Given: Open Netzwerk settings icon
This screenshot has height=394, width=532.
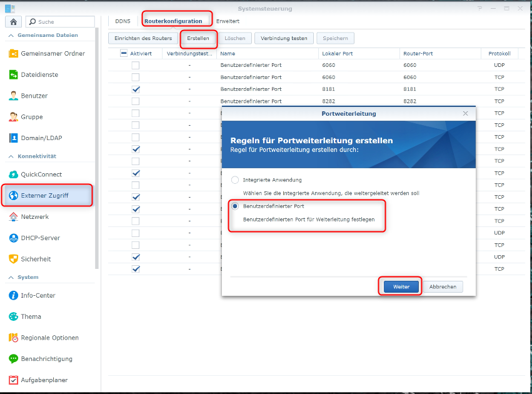Looking at the screenshot, I should (x=14, y=217).
